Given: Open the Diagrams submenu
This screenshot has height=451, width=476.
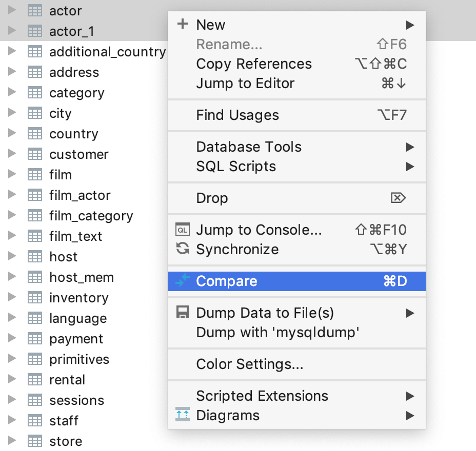Looking at the screenshot, I should tap(297, 416).
